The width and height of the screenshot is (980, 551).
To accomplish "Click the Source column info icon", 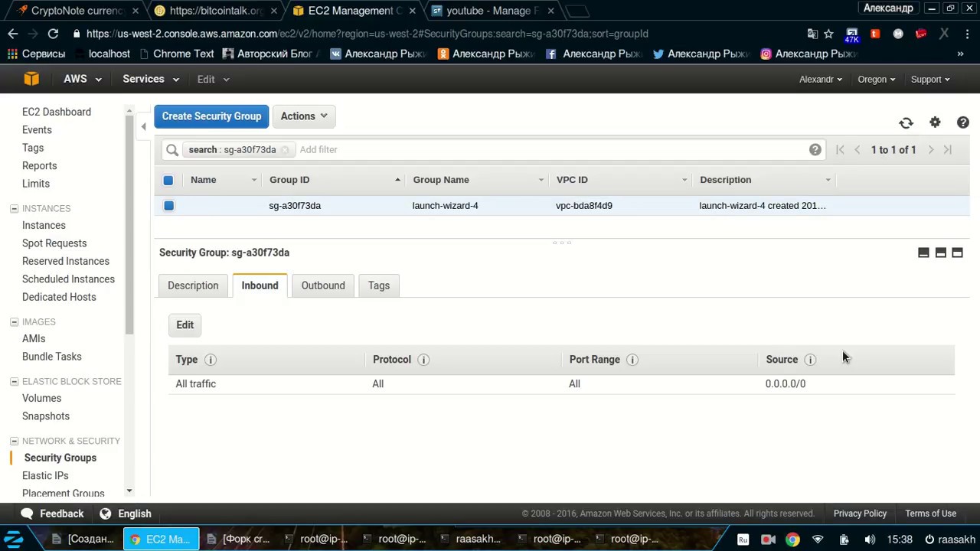I will pos(810,360).
